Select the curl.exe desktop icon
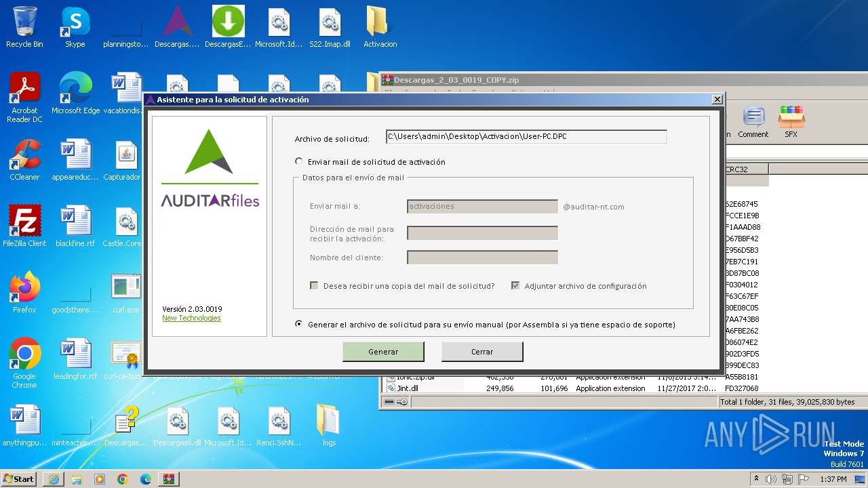The height and width of the screenshot is (488, 868). [x=126, y=293]
